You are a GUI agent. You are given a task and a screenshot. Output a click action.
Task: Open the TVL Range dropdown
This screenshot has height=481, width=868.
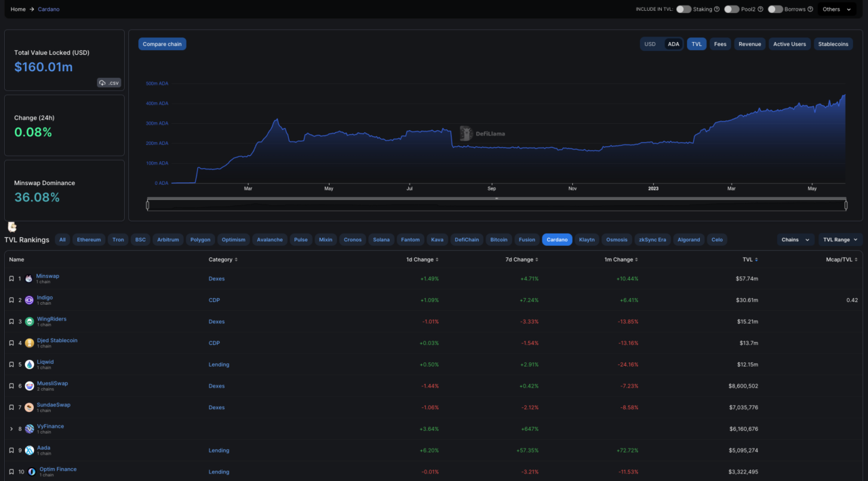(x=841, y=240)
